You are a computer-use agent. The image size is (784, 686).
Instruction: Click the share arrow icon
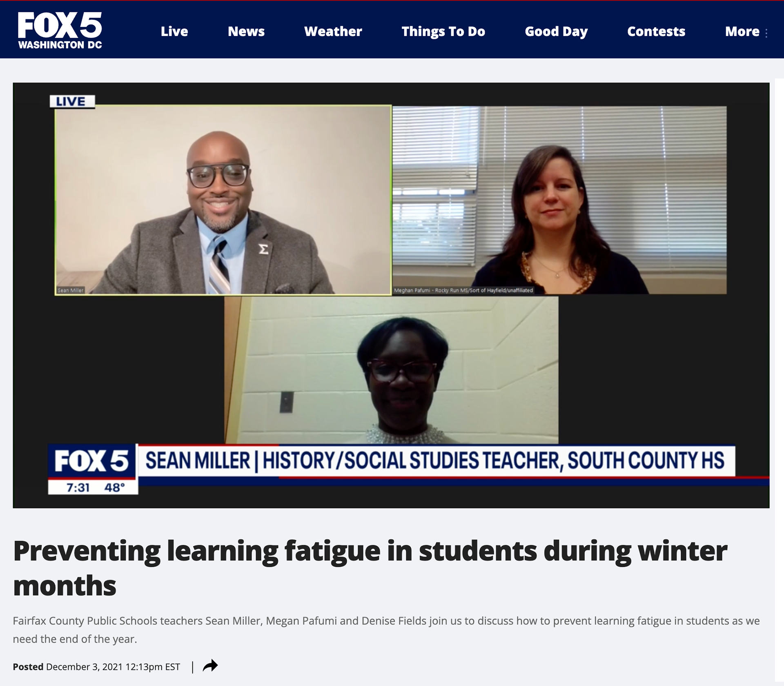(x=210, y=666)
